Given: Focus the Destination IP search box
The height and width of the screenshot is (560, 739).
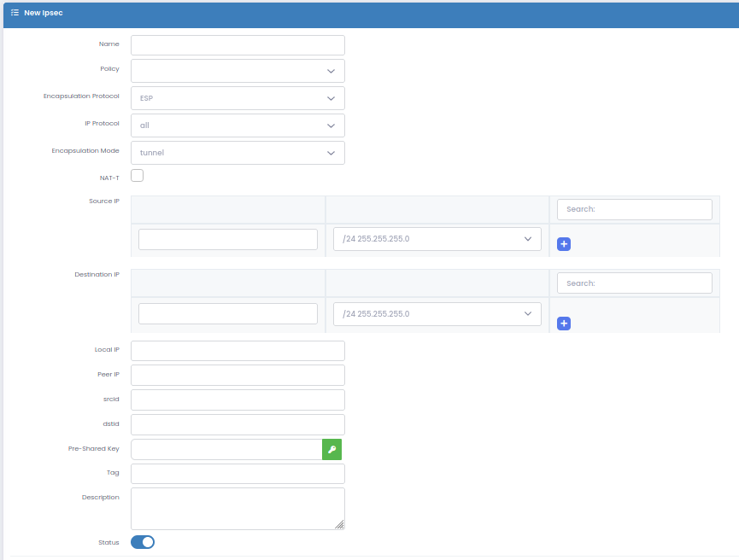Looking at the screenshot, I should (x=634, y=283).
